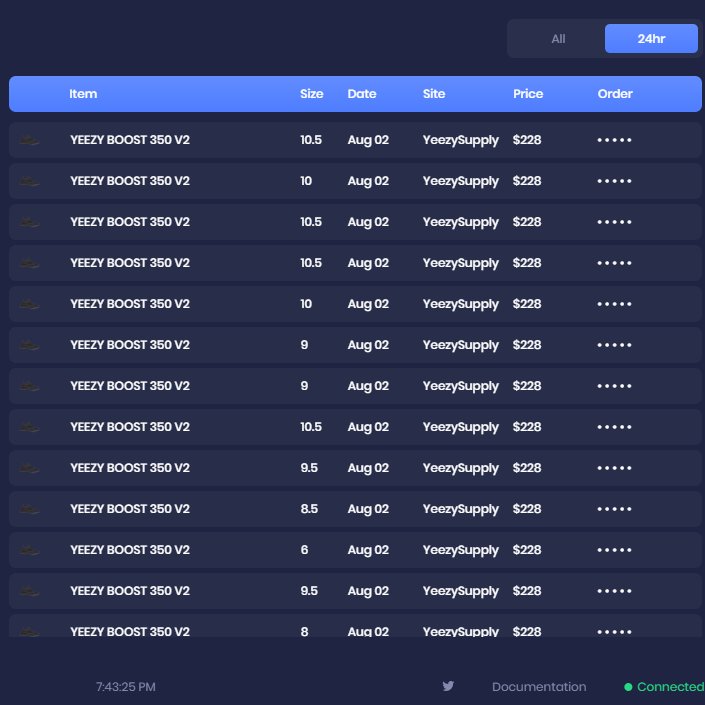Viewport: 705px width, 705px height.
Task: Reveal hidden order number in size 6 row
Action: pos(614,550)
